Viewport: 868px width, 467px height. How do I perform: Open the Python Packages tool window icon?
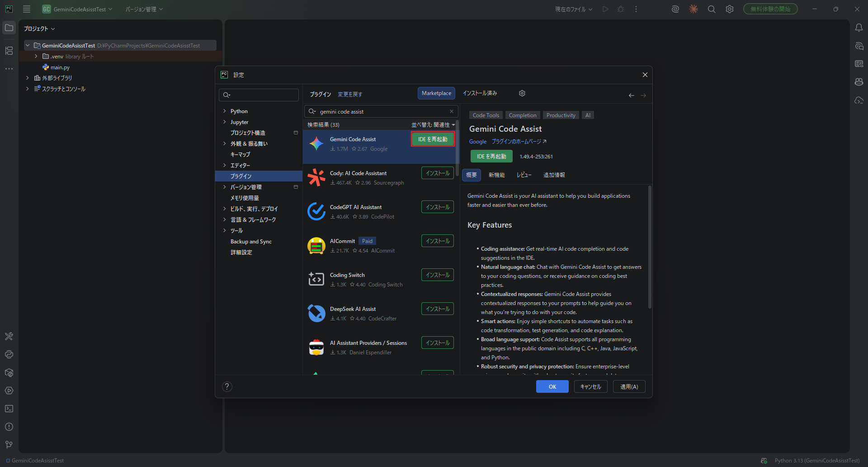pos(9,372)
